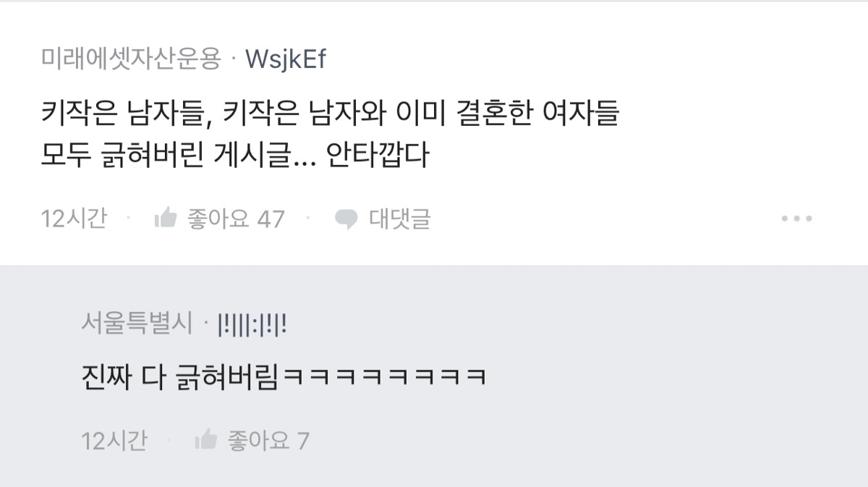Tap the dot separator between 12시간 and 좋아요 47
The width and height of the screenshot is (868, 487).
pos(129,217)
